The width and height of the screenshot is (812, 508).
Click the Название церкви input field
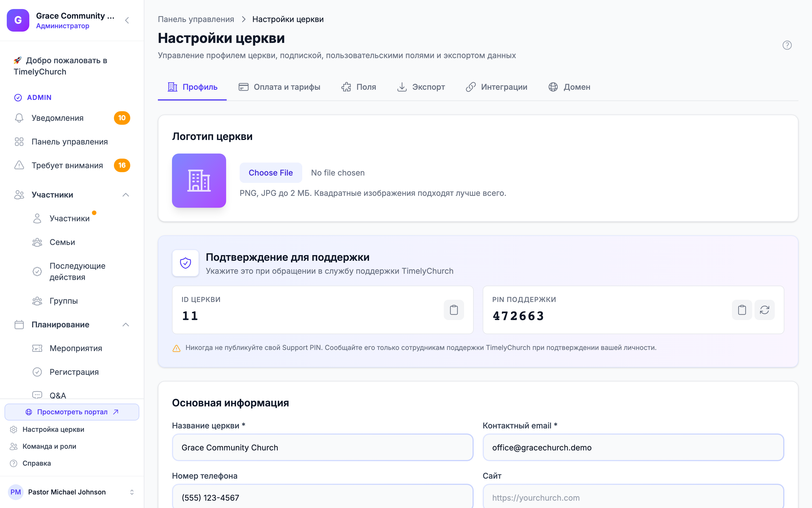(x=323, y=448)
